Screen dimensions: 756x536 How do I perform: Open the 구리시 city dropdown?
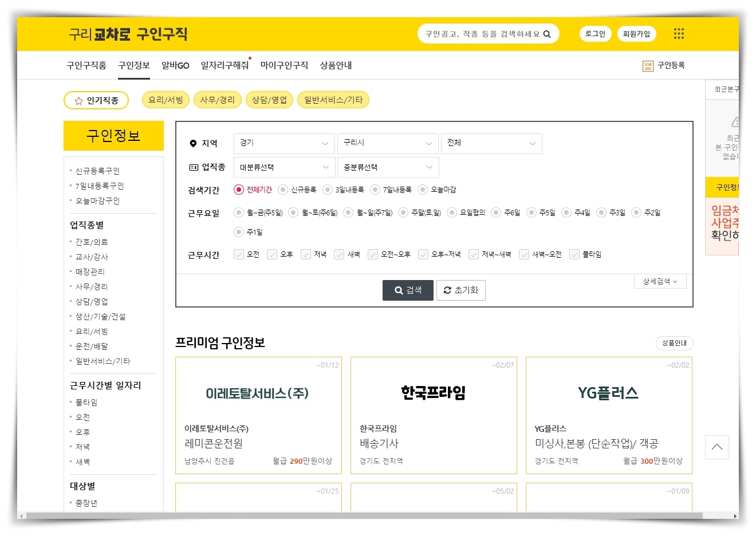pyautogui.click(x=388, y=144)
